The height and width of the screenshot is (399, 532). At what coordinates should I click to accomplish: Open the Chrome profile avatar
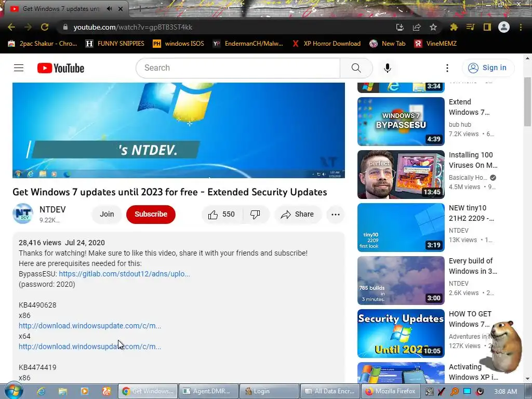pos(504,27)
